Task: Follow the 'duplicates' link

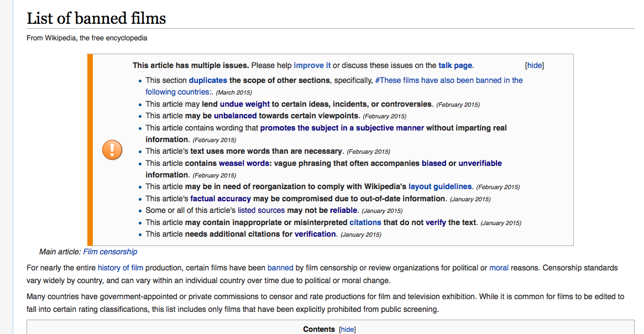Action: tap(208, 80)
